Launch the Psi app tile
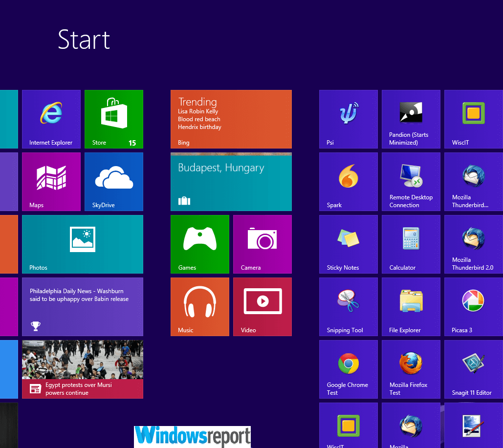 pos(349,119)
